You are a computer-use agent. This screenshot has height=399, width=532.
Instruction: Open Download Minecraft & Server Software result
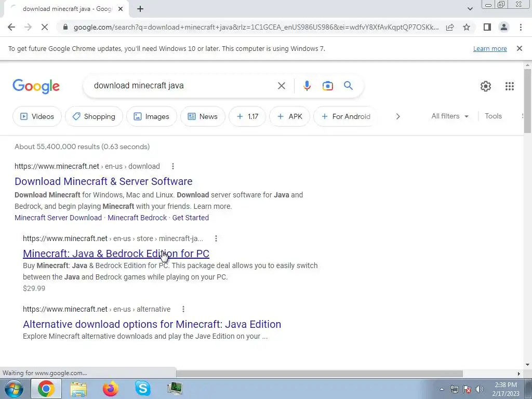[x=103, y=181]
